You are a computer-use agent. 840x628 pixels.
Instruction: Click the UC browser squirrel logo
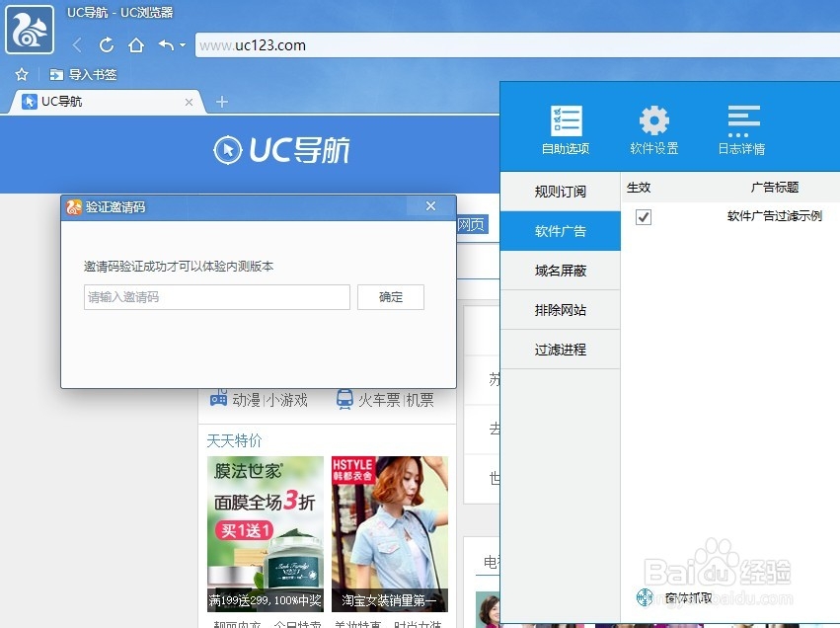pos(30,30)
